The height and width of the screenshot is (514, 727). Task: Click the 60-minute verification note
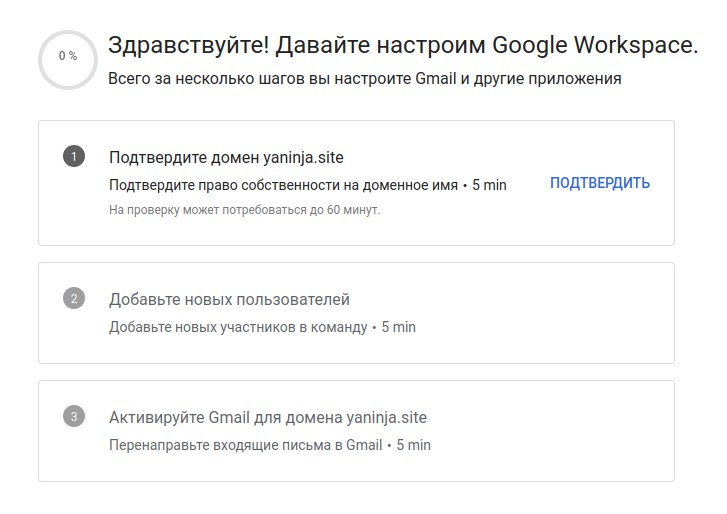(244, 210)
